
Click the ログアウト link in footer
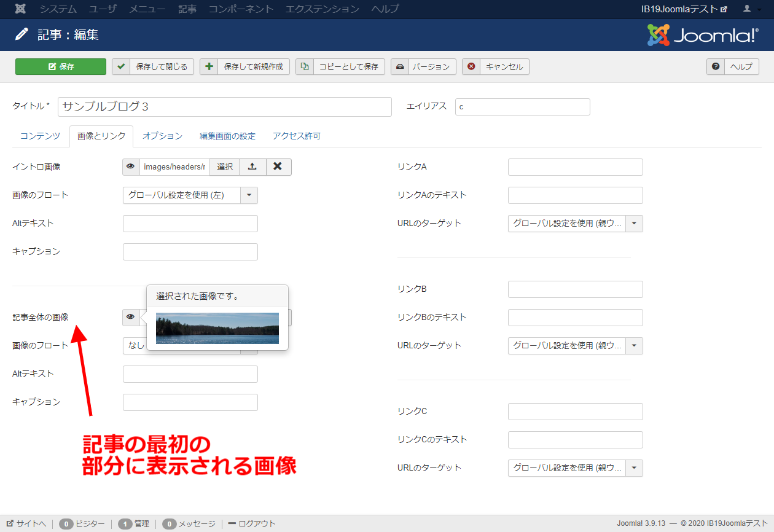click(252, 524)
